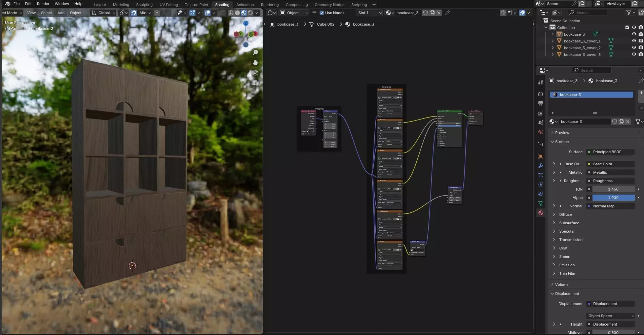The height and width of the screenshot is (335, 644).
Task: Expand bookcase_3_cover_1 in outliner
Action: point(553,41)
